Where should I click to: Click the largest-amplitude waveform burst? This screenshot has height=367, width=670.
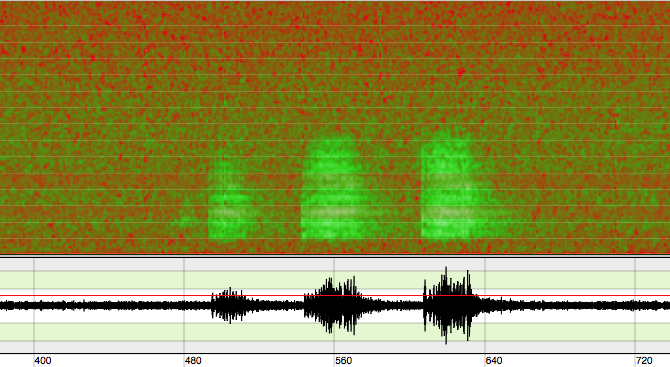449,305
